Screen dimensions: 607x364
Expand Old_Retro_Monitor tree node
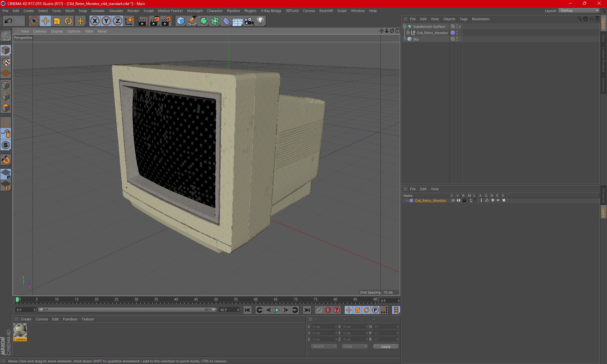click(x=408, y=33)
